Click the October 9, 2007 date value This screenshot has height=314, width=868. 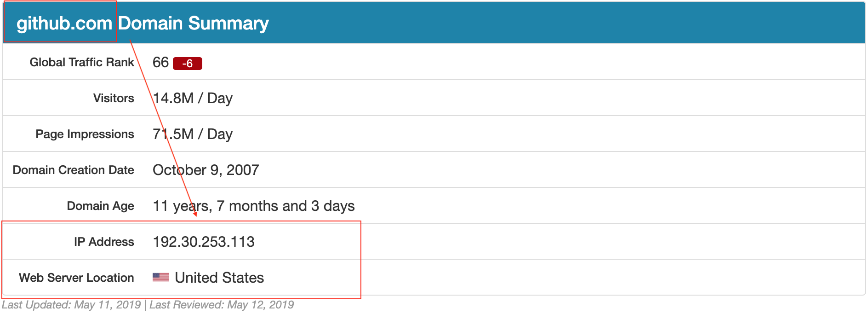pyautogui.click(x=206, y=170)
